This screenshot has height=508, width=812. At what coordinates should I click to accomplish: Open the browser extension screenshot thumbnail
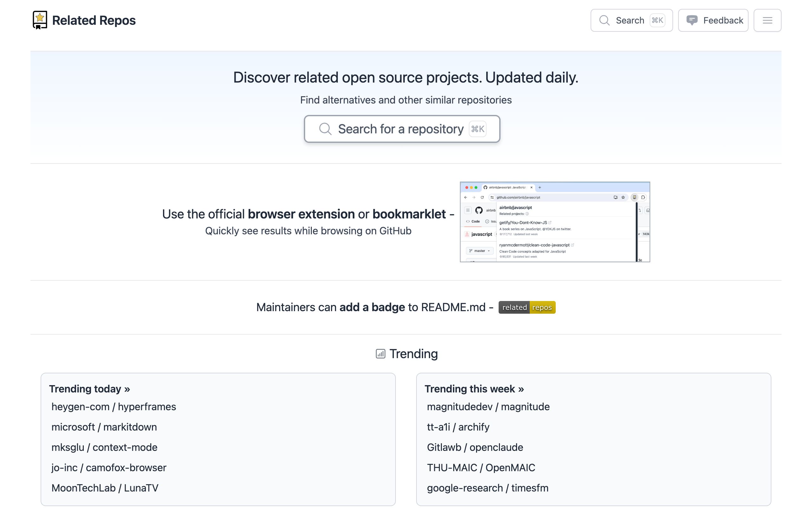[x=555, y=222]
